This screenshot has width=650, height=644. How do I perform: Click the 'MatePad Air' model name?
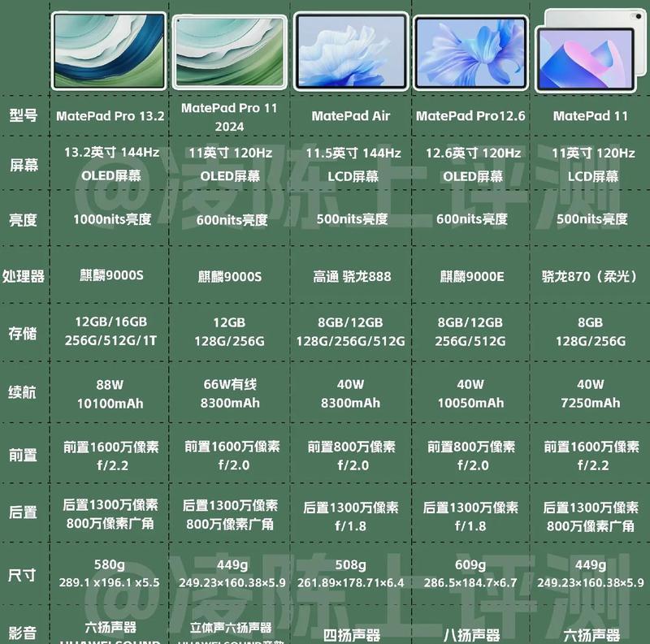coord(351,116)
